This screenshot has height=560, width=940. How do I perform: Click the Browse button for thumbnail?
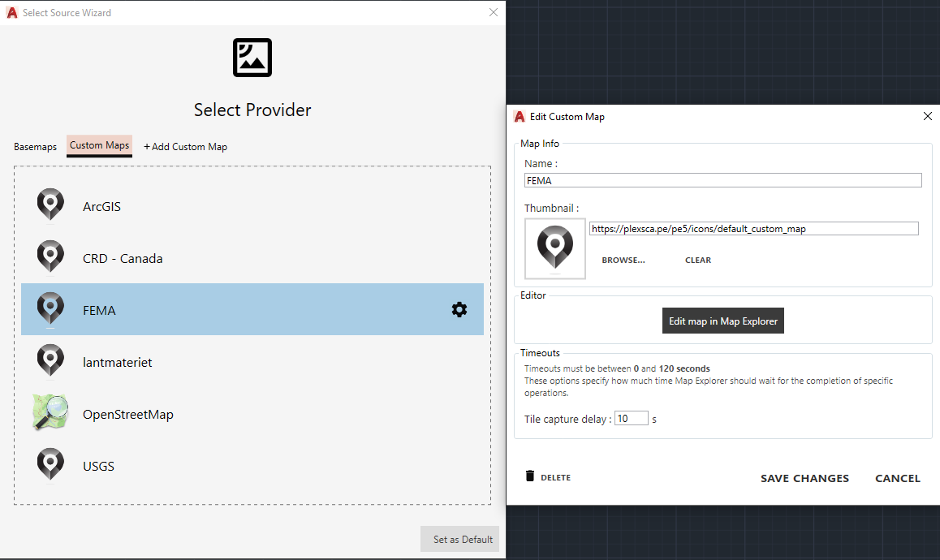click(x=623, y=261)
